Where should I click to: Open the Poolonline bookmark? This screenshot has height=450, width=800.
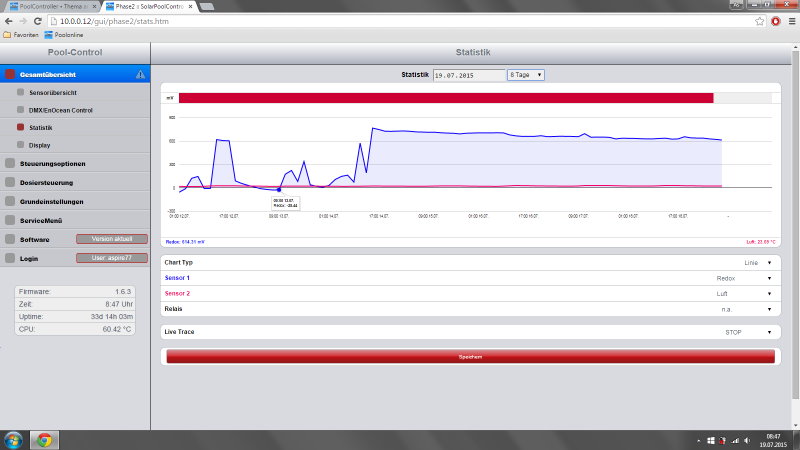click(64, 35)
